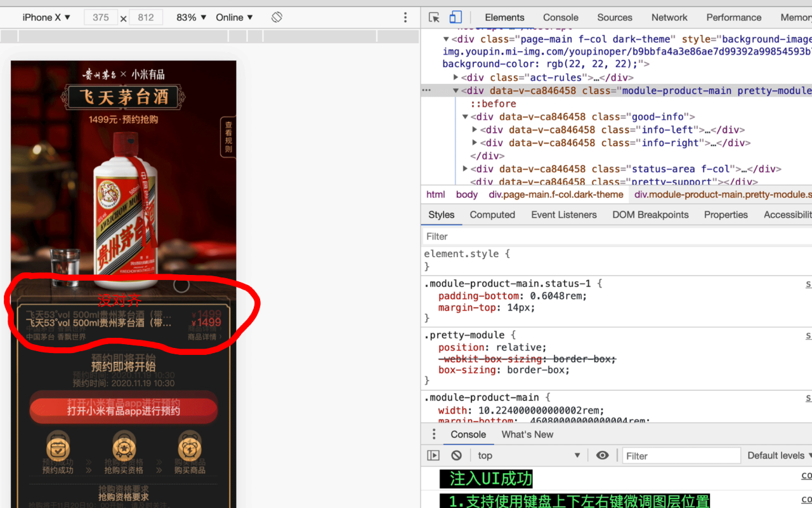Open the Online throttling dropdown
This screenshot has width=812, height=508.
[234, 17]
